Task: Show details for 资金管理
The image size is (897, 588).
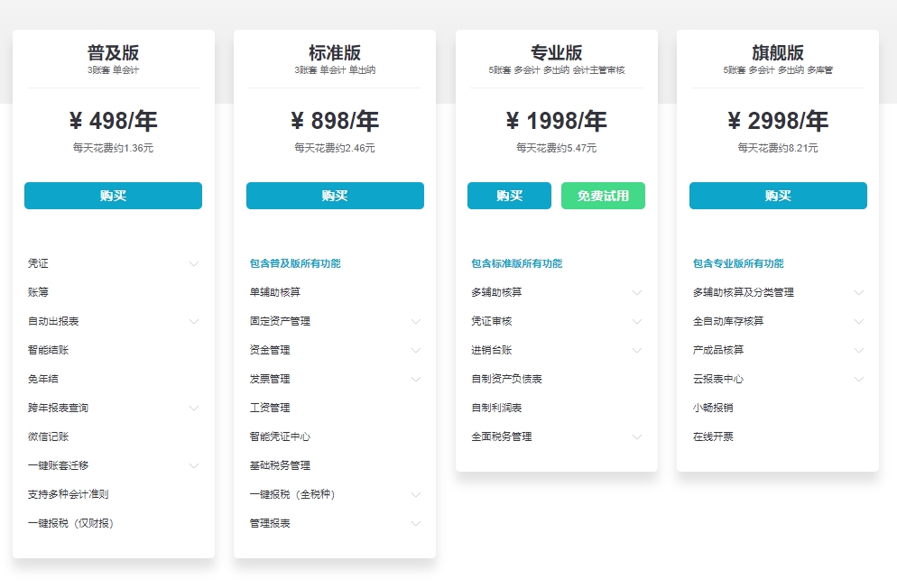Action: 416,350
